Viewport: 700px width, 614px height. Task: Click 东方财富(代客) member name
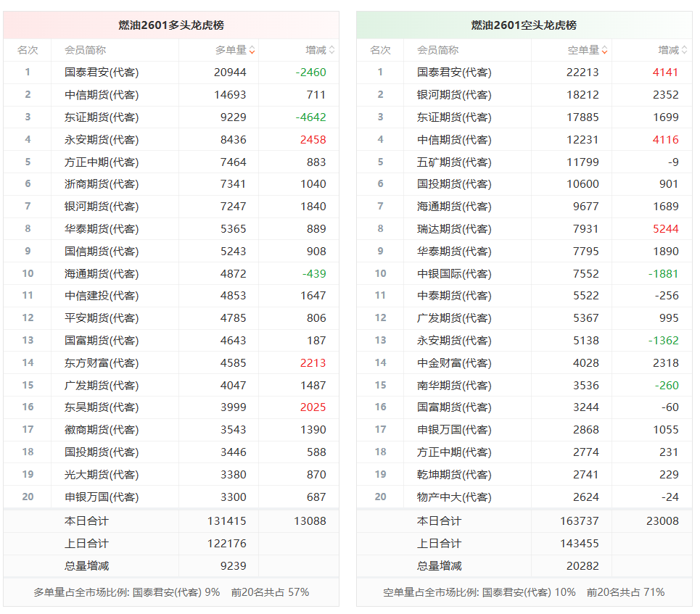pos(102,362)
